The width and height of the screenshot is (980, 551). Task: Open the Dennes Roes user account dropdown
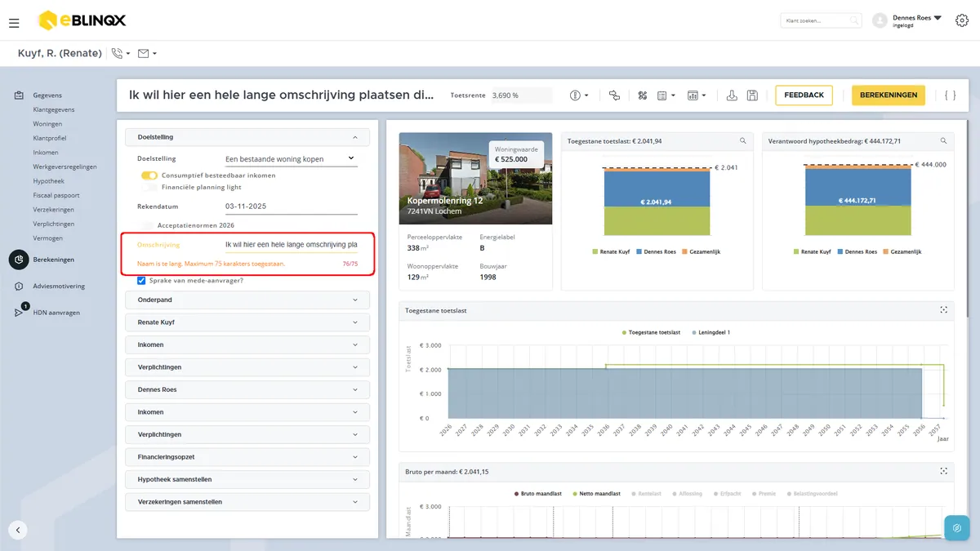pyautogui.click(x=907, y=20)
